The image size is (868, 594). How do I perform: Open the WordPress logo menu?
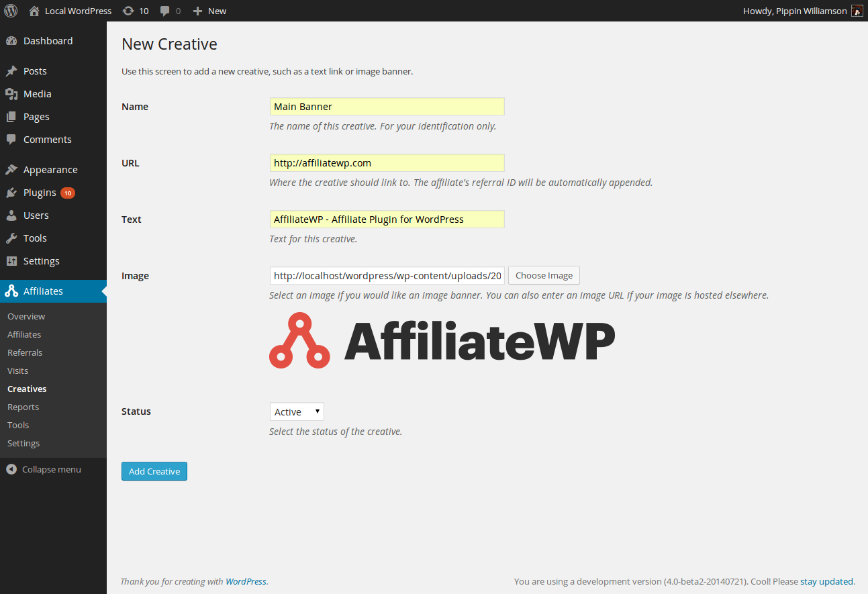[11, 11]
